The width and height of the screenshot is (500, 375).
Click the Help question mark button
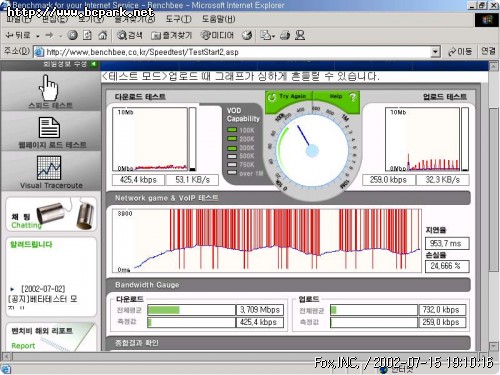pos(353,97)
